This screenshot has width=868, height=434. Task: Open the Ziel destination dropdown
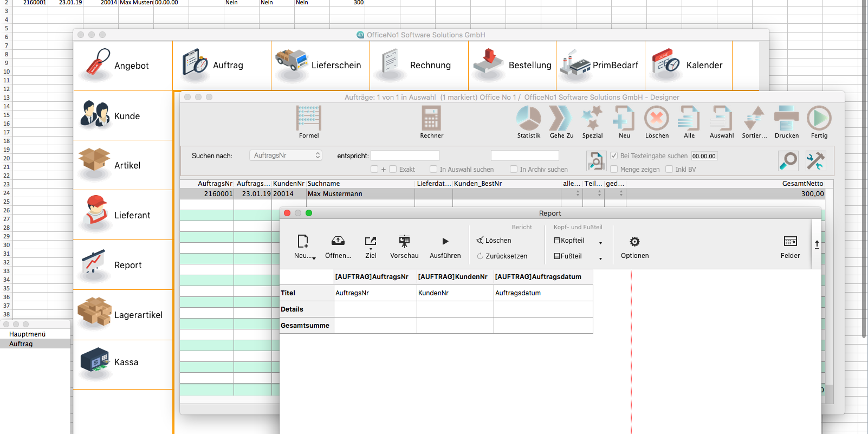pos(371,247)
